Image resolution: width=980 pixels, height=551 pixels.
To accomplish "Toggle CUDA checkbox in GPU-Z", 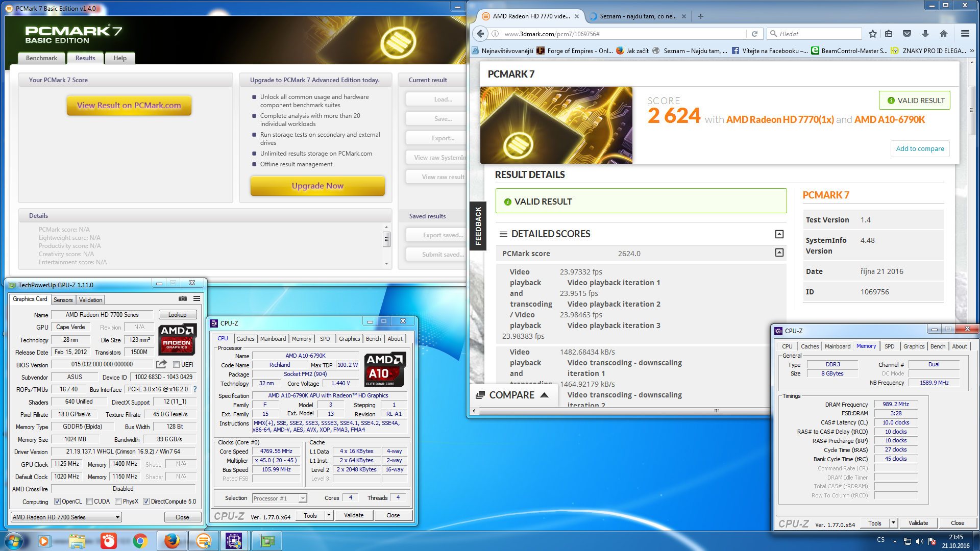I will [x=89, y=502].
